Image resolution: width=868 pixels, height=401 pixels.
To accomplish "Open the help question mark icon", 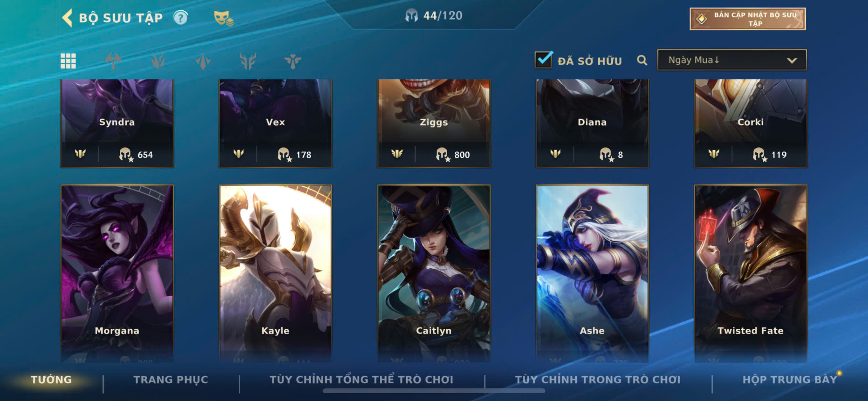I will tap(181, 17).
